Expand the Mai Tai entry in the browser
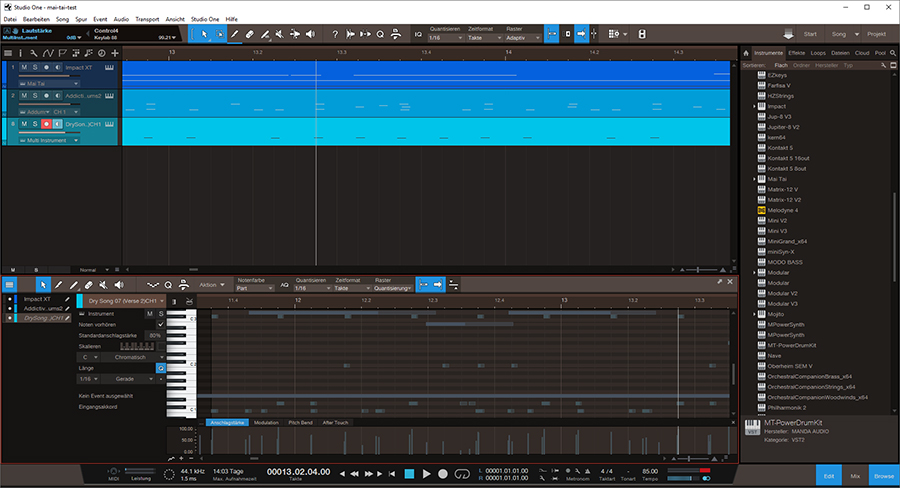Viewport: 900px width, 488px height. (x=755, y=179)
